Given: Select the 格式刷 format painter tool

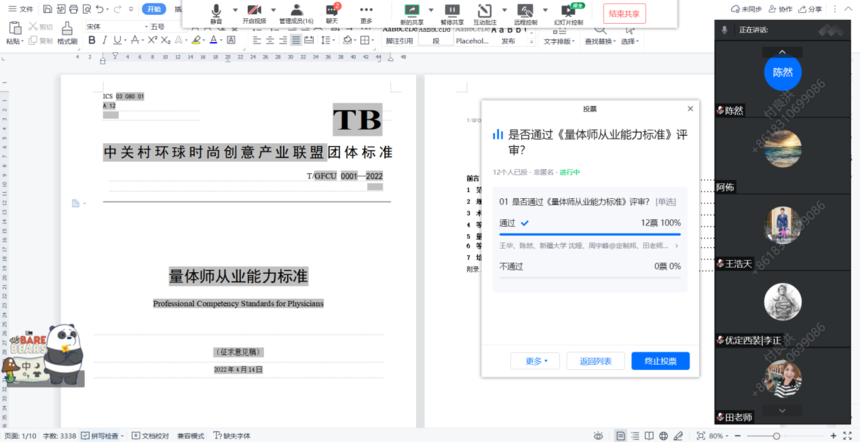Looking at the screenshot, I should coord(67,41).
